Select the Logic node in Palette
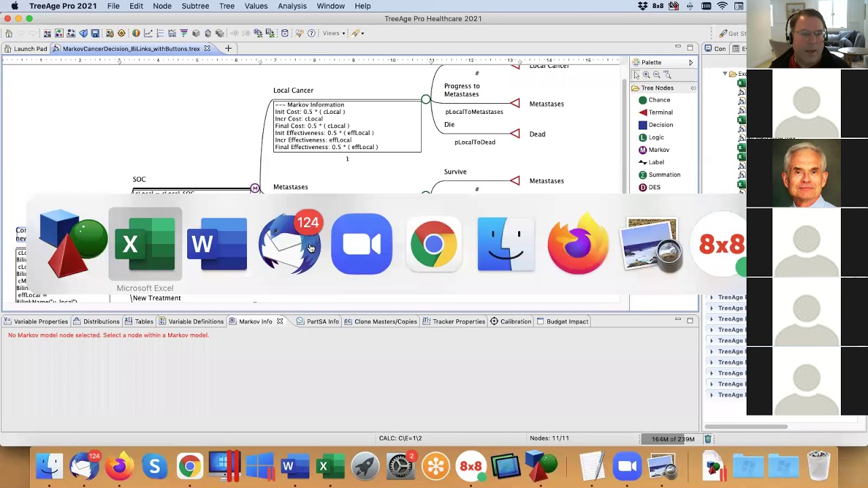 (x=651, y=137)
